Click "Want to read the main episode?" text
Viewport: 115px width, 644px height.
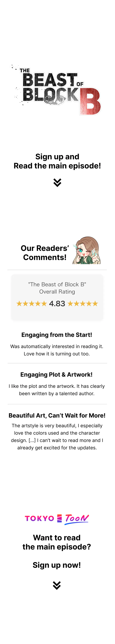(x=57, y=542)
